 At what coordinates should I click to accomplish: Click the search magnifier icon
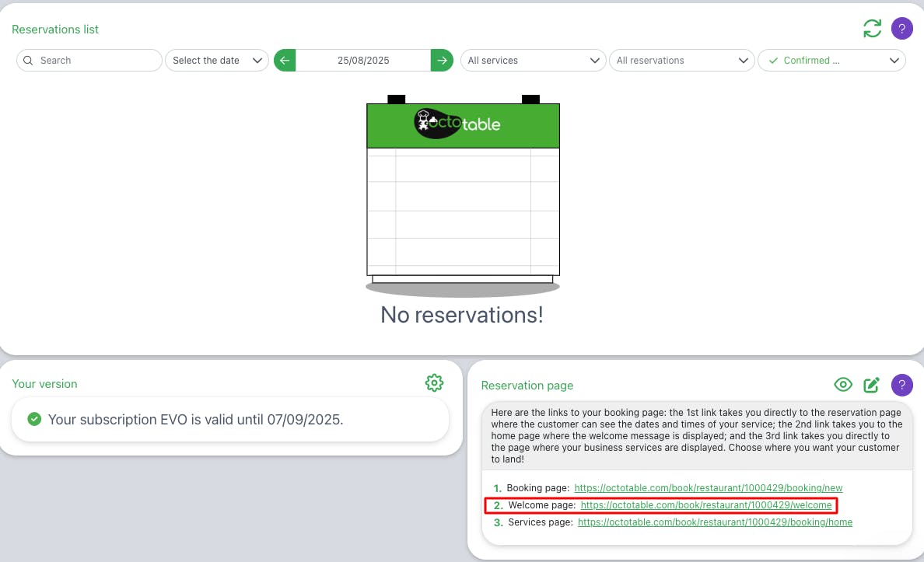(28, 60)
